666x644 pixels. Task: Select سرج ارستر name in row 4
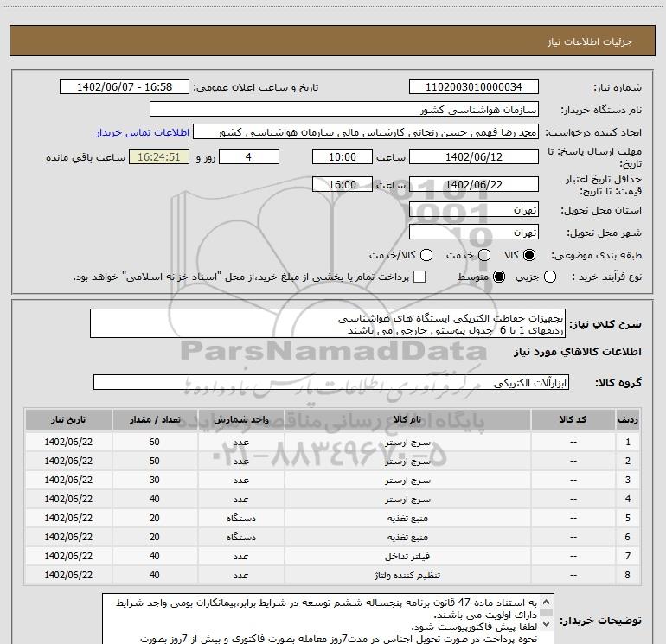tap(407, 500)
